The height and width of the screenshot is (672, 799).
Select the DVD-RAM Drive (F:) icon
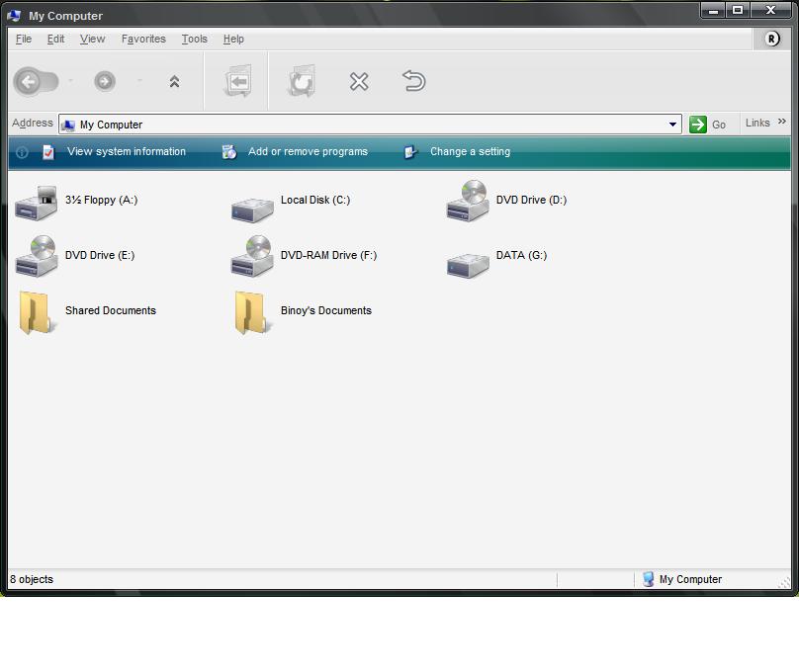point(252,257)
